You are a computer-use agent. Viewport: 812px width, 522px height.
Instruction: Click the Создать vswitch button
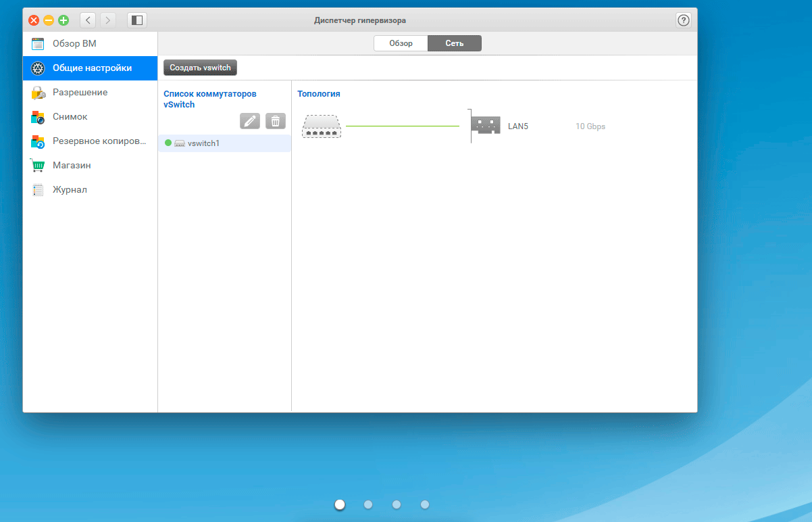[200, 68]
